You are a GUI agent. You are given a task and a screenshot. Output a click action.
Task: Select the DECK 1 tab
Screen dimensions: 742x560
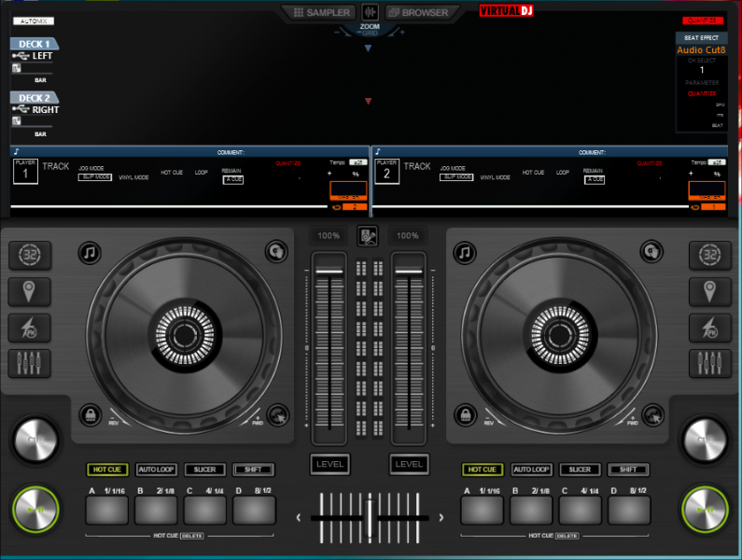click(35, 44)
